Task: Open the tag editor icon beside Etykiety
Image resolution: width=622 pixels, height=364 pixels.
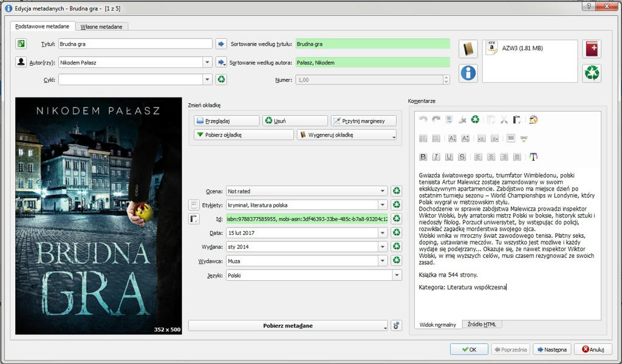Action: pyautogui.click(x=194, y=205)
